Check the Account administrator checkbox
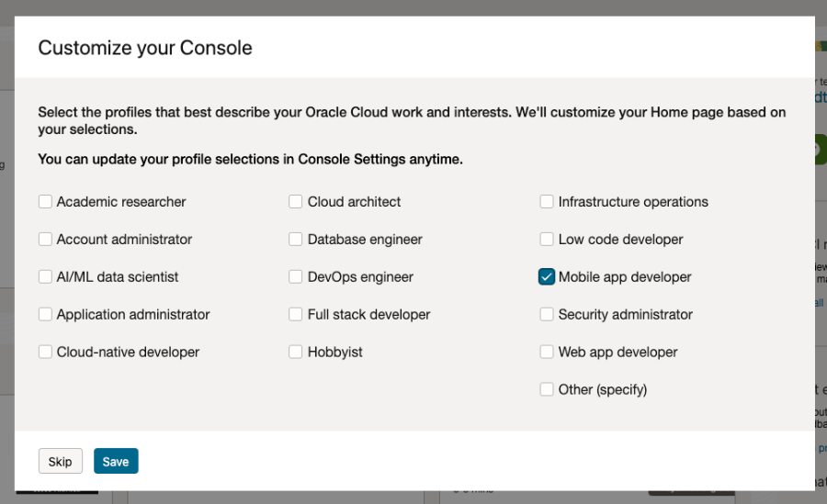 click(45, 240)
